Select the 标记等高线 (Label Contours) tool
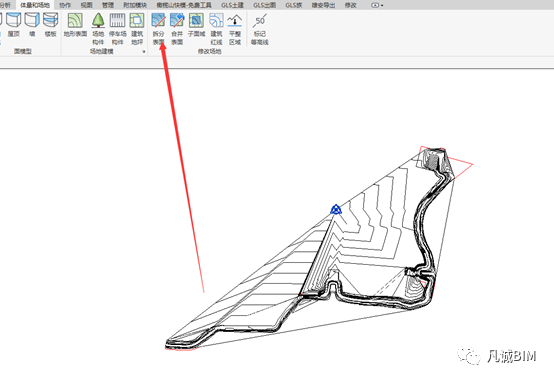Image resolution: width=554 pixels, height=381 pixels. pyautogui.click(x=260, y=28)
